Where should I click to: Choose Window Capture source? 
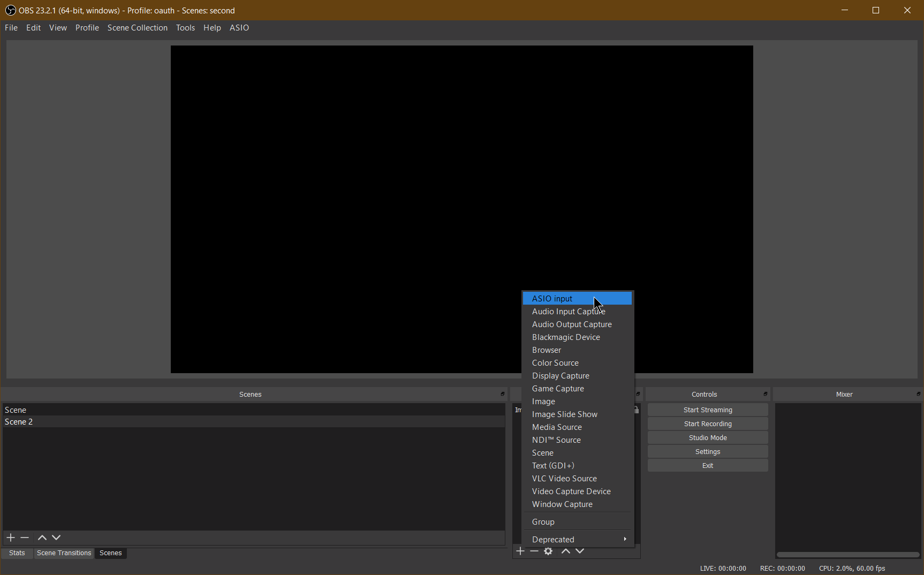(x=578, y=504)
